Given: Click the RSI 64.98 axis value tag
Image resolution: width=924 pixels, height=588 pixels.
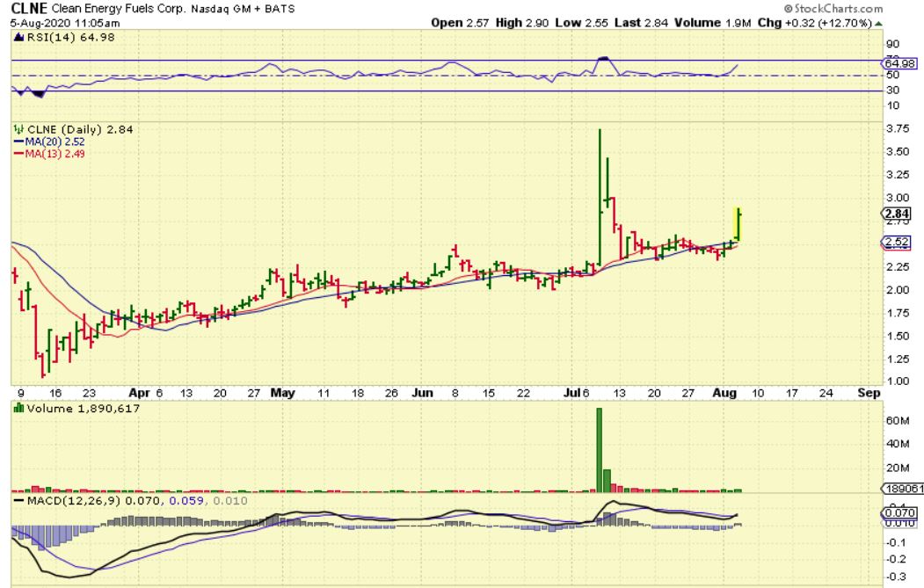Looking at the screenshot, I should (899, 63).
